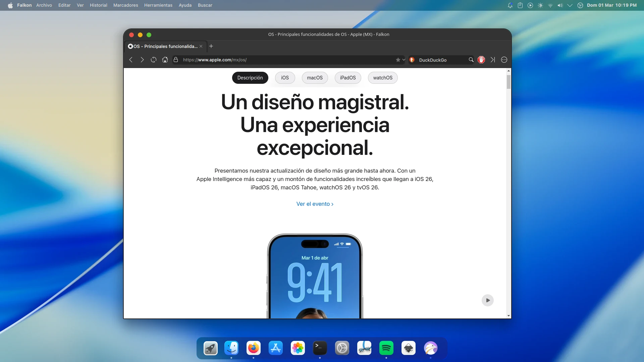This screenshot has height=362, width=644.
Task: Click the site security lock icon
Action: tap(176, 60)
